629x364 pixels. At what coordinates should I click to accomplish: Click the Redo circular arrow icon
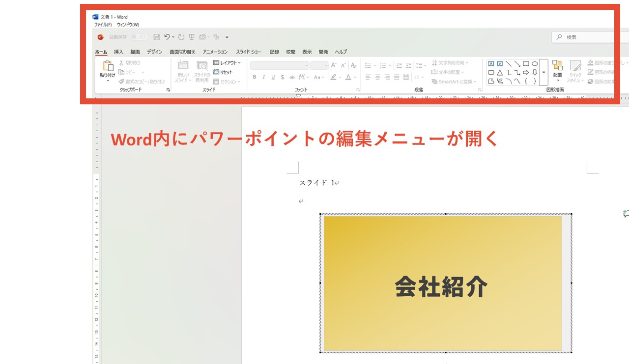[181, 37]
